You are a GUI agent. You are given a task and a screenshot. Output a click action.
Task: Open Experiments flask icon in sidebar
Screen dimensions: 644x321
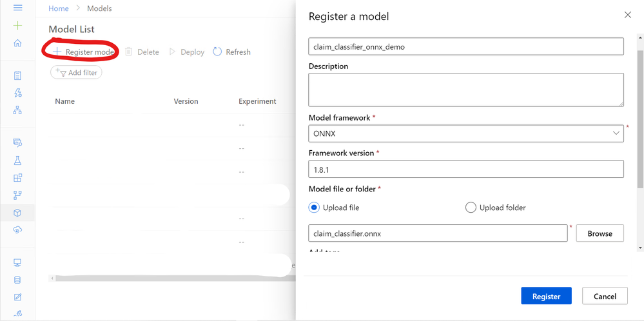click(x=17, y=160)
